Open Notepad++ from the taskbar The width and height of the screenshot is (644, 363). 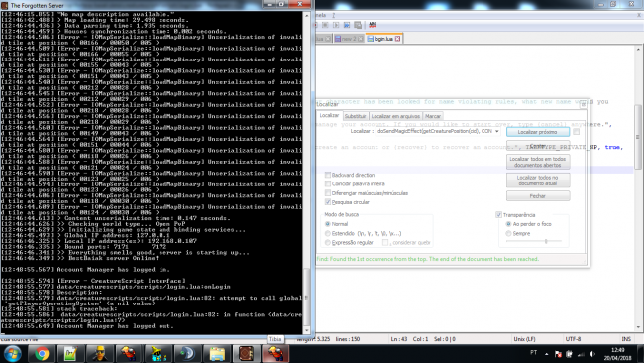[70, 353]
